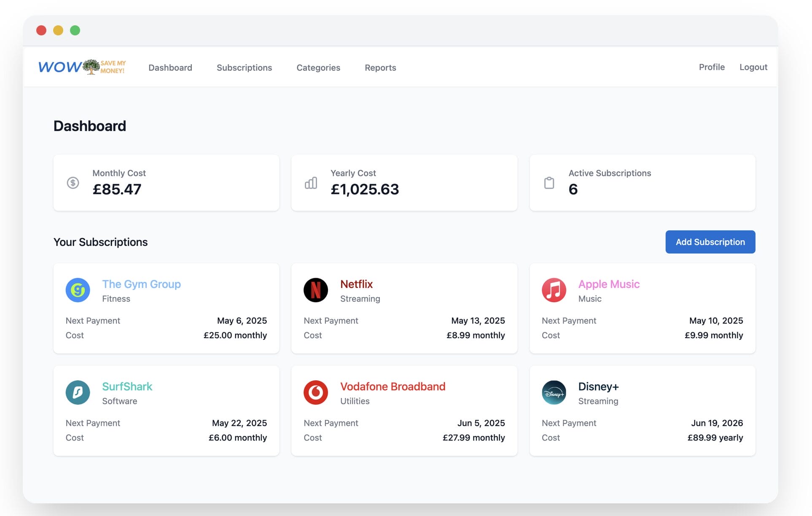The height and width of the screenshot is (516, 812).
Task: Open your Profile page
Action: click(712, 67)
